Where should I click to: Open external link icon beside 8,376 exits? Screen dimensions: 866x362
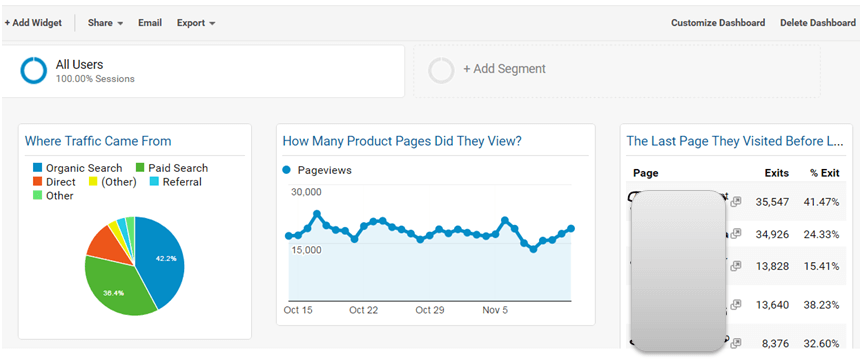(735, 344)
